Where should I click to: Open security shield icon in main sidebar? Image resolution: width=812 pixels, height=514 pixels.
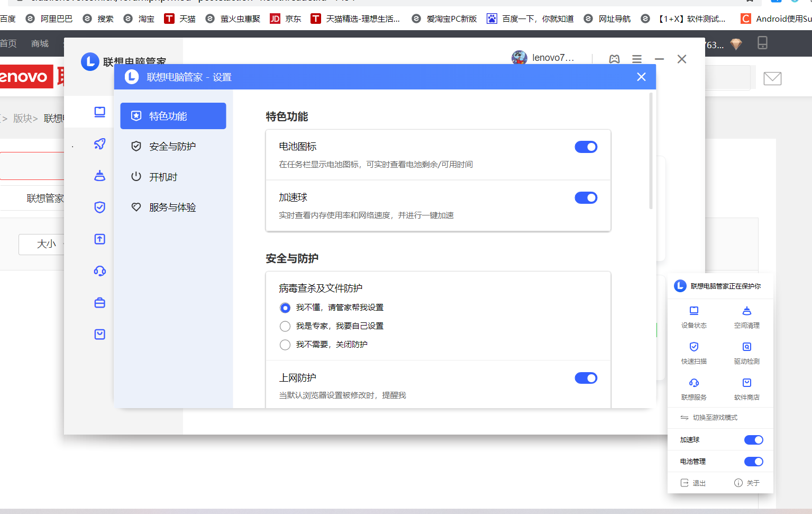(x=99, y=207)
